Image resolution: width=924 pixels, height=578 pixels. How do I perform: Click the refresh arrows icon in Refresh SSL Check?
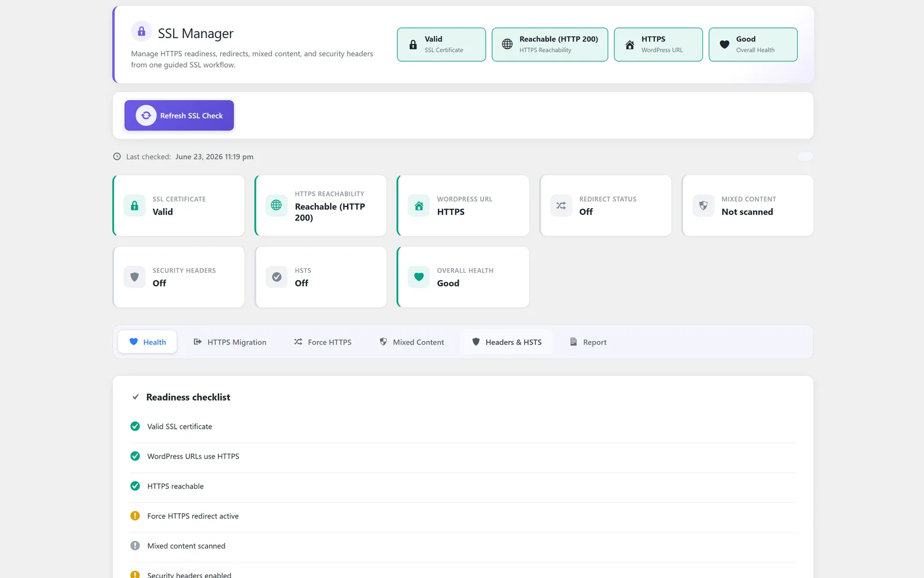click(x=146, y=116)
